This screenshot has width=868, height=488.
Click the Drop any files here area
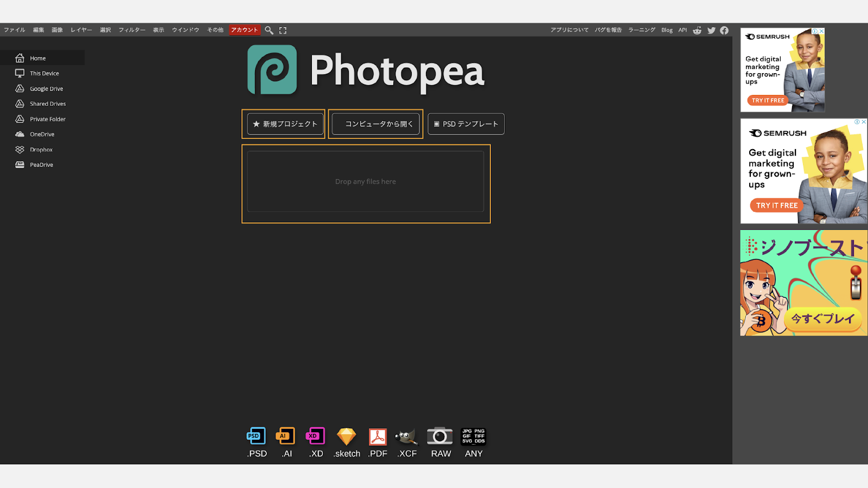click(x=366, y=182)
